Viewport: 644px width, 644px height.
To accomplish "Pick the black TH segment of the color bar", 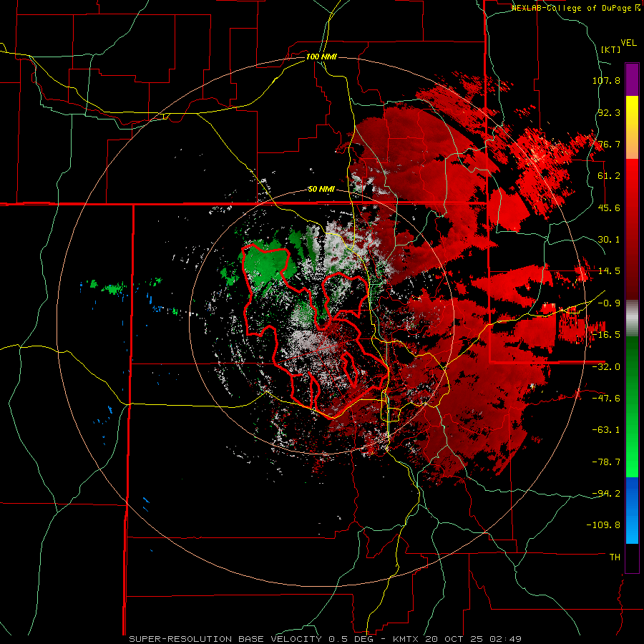I will (x=632, y=557).
